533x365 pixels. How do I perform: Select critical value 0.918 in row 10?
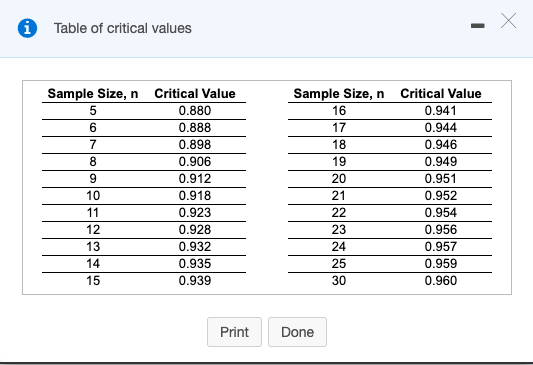coord(195,196)
